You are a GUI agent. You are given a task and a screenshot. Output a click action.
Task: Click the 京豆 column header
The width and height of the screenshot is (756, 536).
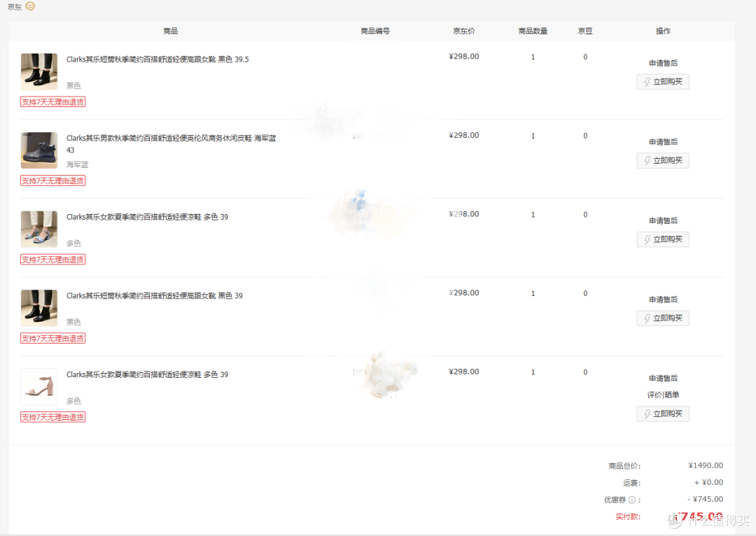coord(585,31)
